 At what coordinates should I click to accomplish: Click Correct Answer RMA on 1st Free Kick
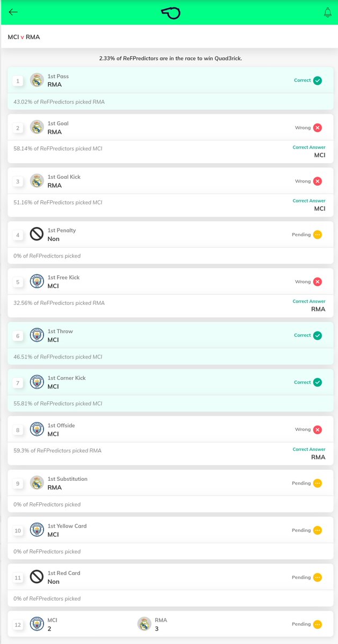pos(309,305)
